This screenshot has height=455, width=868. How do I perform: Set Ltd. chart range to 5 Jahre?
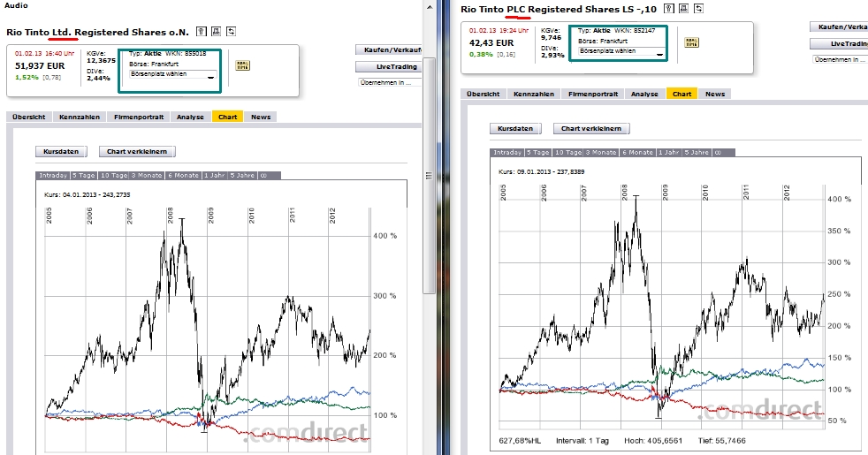tap(243, 175)
